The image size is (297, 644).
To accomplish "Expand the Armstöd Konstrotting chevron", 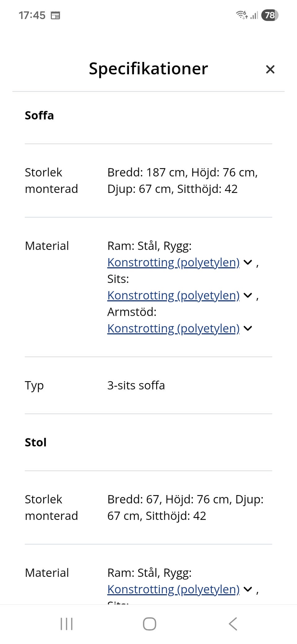I will (247, 329).
